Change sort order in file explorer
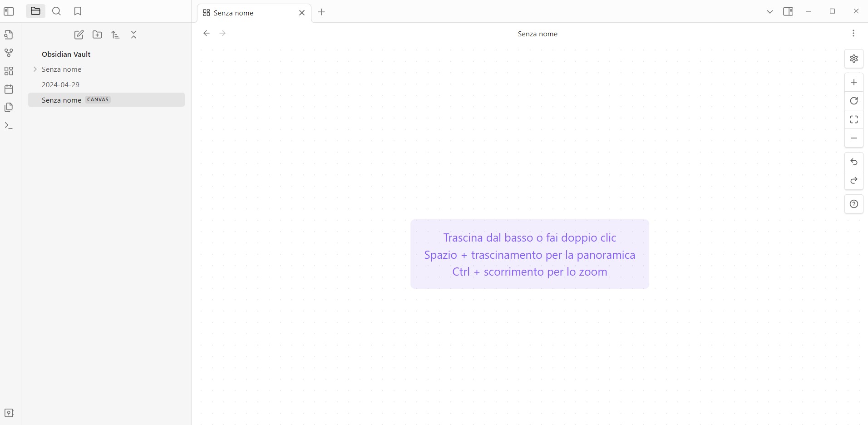The image size is (868, 425). (115, 35)
